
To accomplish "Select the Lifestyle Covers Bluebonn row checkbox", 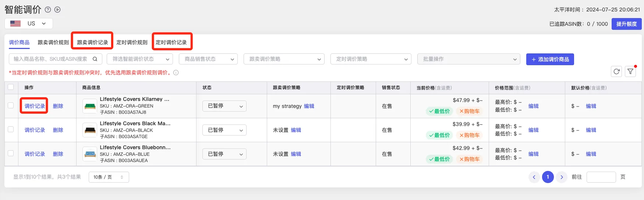I will [x=11, y=153].
